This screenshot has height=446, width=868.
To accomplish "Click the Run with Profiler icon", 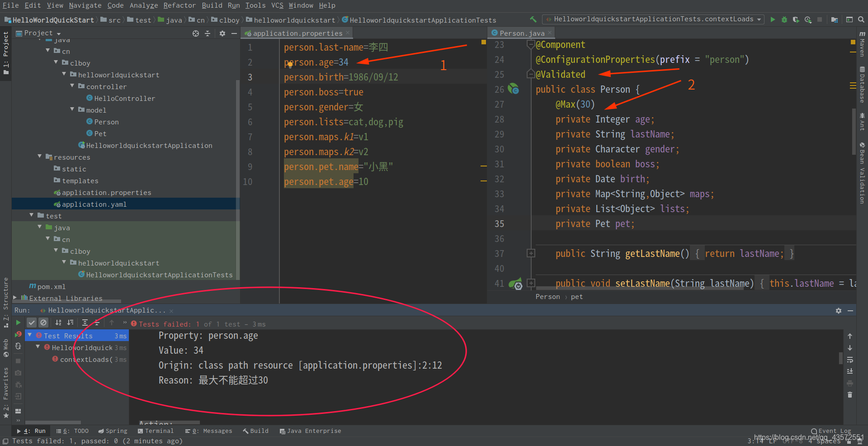I will pos(808,19).
